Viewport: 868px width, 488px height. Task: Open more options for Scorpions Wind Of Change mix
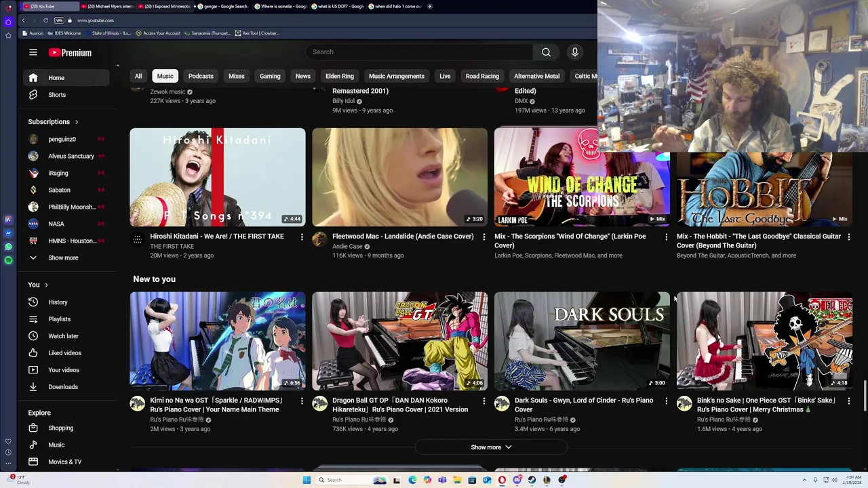tap(666, 237)
